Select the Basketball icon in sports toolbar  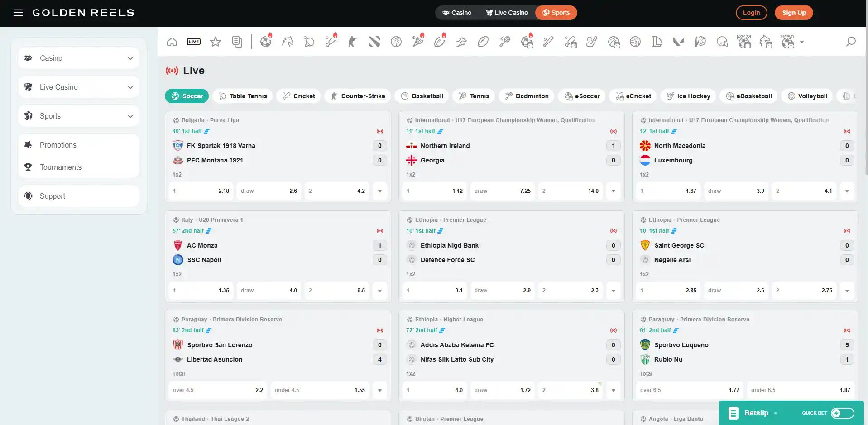(x=396, y=42)
